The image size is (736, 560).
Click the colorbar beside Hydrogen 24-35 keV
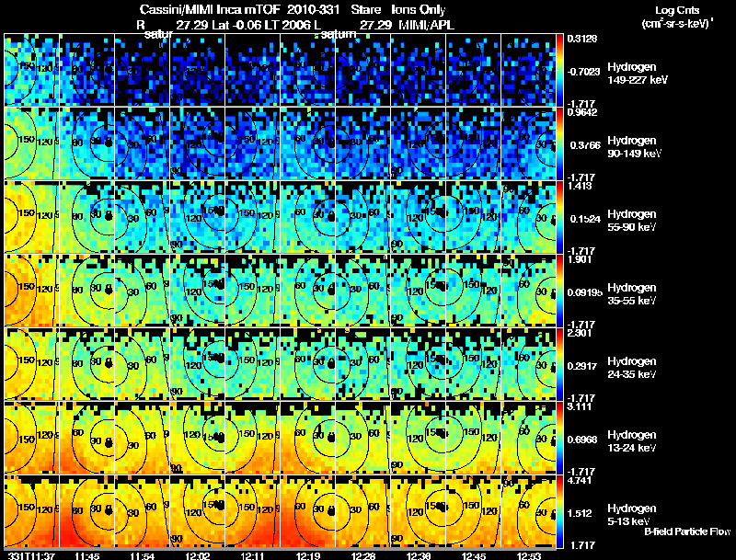(559, 365)
